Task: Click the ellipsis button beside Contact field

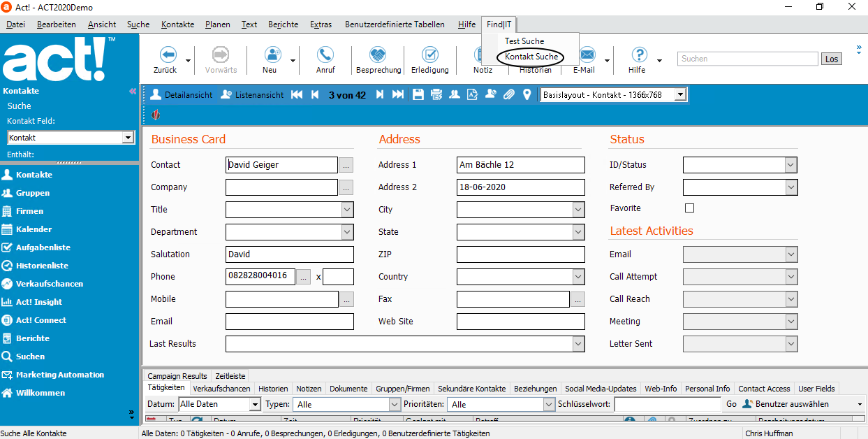Action: click(346, 165)
